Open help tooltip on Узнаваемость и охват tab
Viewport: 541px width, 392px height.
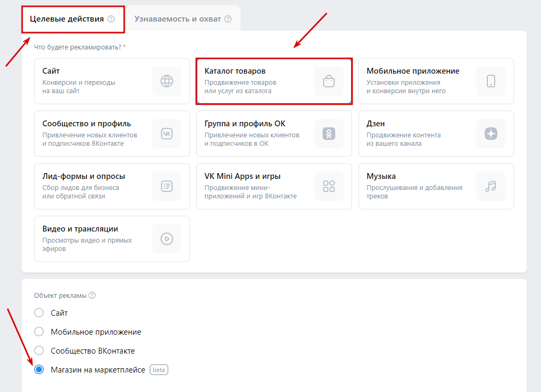(228, 19)
